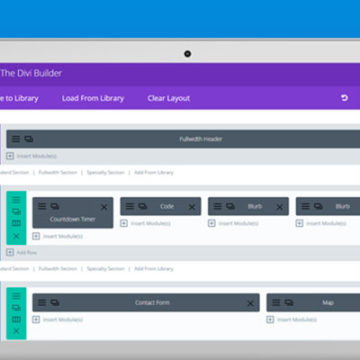Choose Add From Library under second section
360x360 pixels.
pos(154,269)
